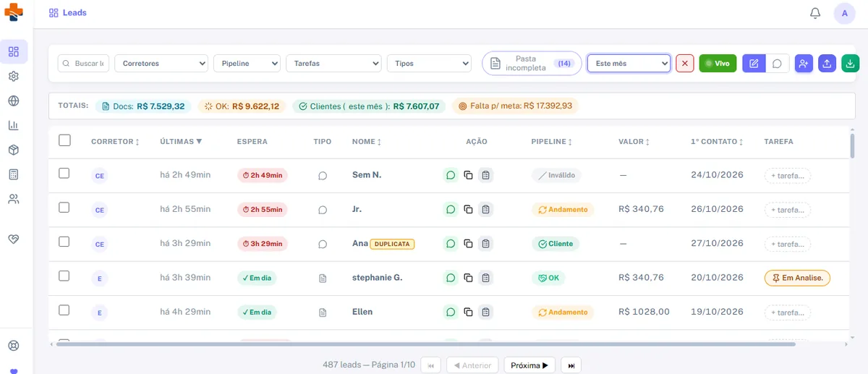The height and width of the screenshot is (374, 868).
Task: Sort by PIPELINE column header
Action: (552, 142)
